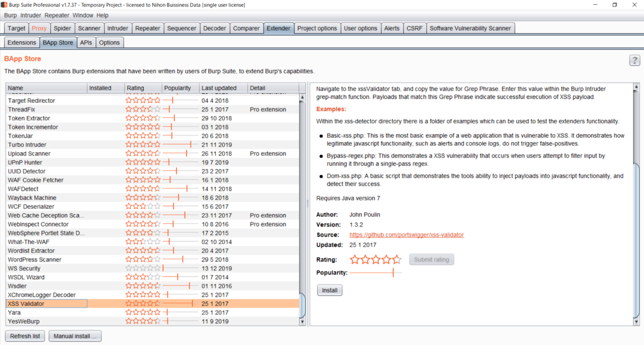Select the YesWeBurp extension row
The image size is (644, 345).
pyautogui.click(x=152, y=321)
